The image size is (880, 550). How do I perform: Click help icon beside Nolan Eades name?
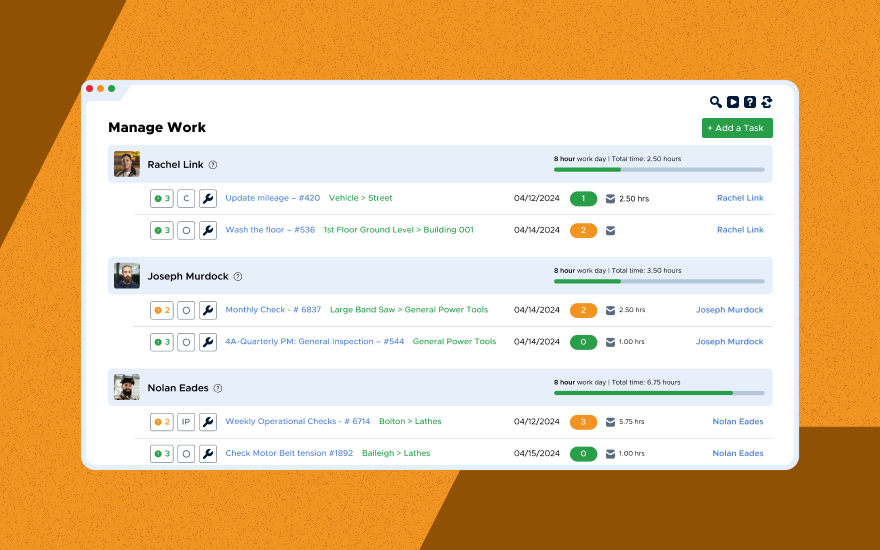(x=218, y=388)
